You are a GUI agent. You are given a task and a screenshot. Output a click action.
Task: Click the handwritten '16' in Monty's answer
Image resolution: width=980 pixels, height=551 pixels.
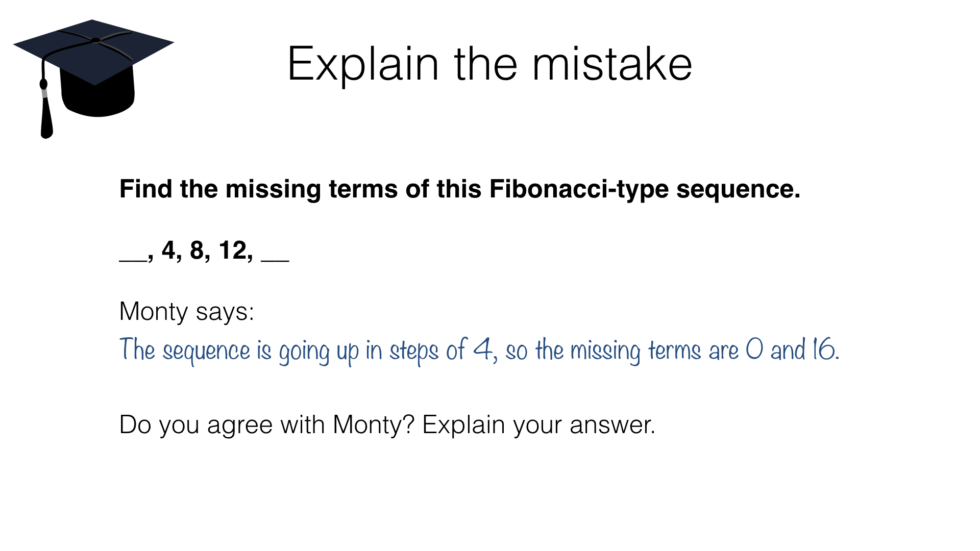pos(824,349)
